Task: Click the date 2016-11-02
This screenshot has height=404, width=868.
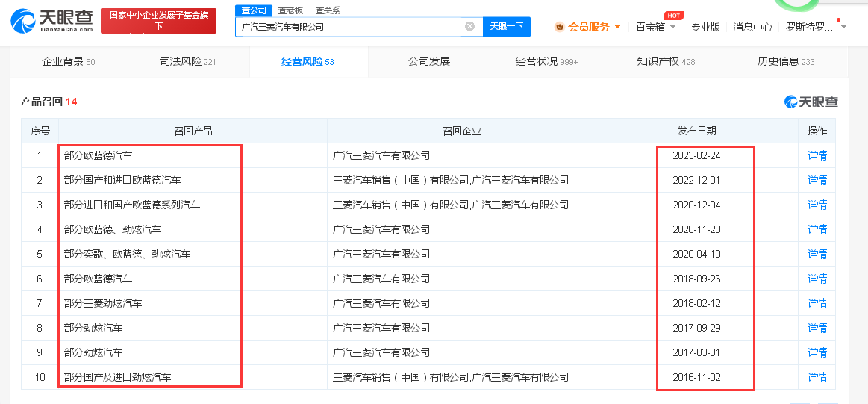Action: click(x=696, y=377)
